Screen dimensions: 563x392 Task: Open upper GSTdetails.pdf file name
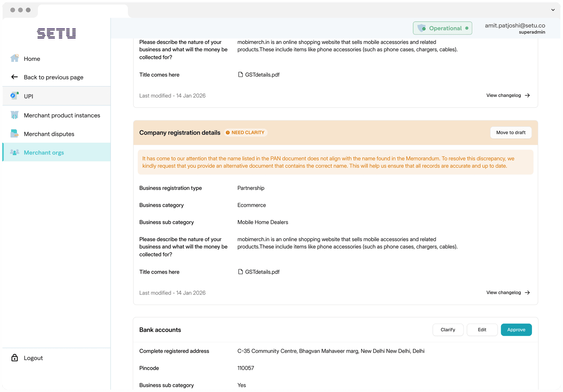tap(262, 75)
